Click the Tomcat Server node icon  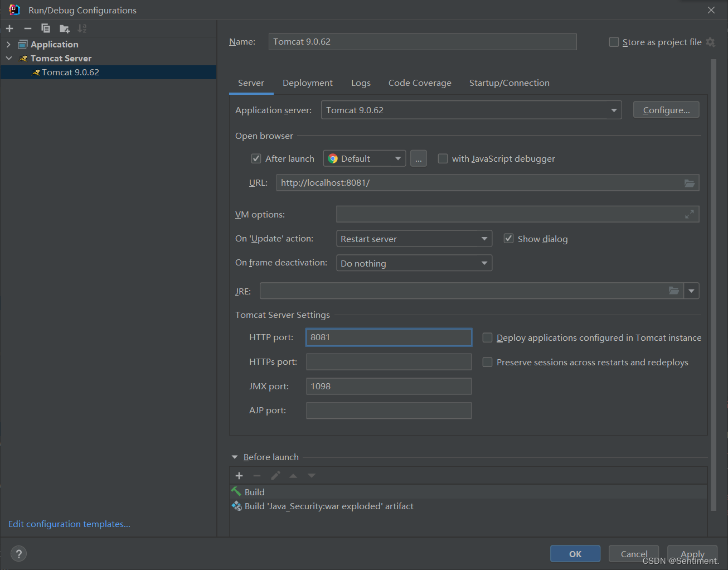click(23, 59)
